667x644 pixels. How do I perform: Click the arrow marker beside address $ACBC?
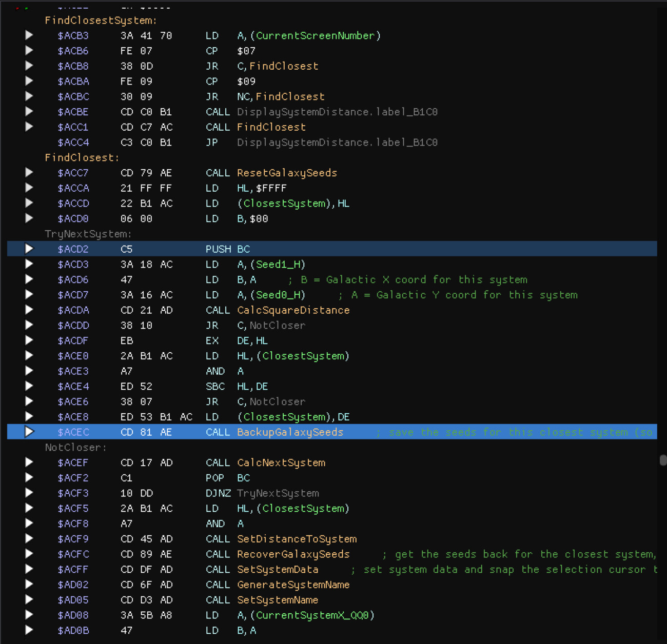tap(29, 96)
